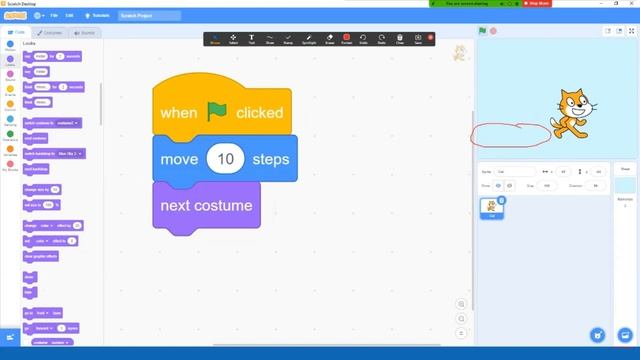
Task: Show the sprite with the open-eye toggle
Action: coord(498,186)
